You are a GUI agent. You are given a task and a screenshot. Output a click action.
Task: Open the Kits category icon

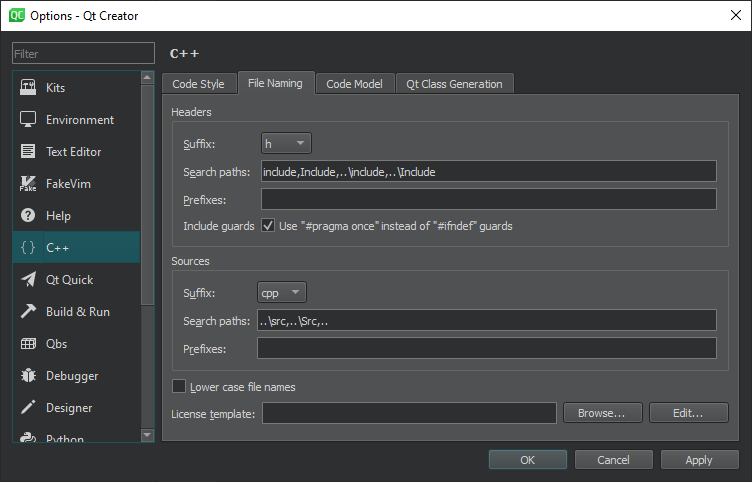[28, 88]
